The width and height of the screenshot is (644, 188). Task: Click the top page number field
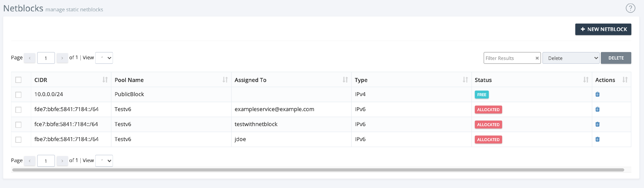[46, 58]
